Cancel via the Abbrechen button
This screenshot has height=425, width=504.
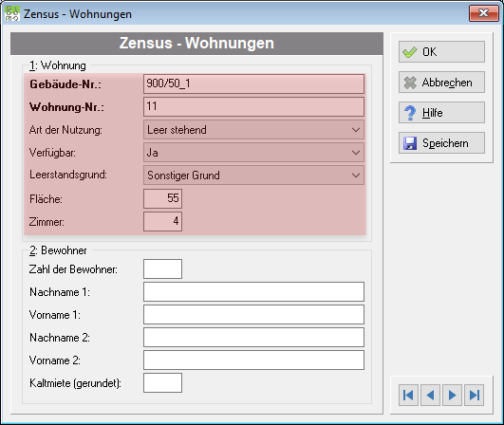tap(441, 83)
